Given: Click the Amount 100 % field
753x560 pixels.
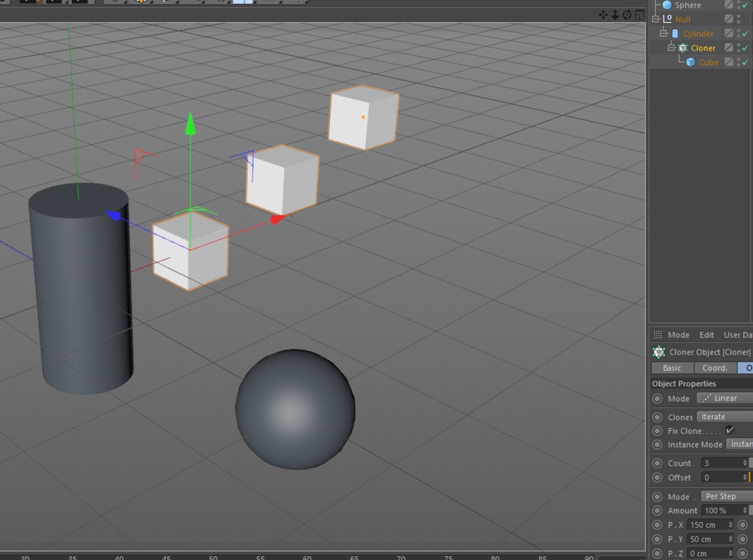Looking at the screenshot, I should pos(724,511).
